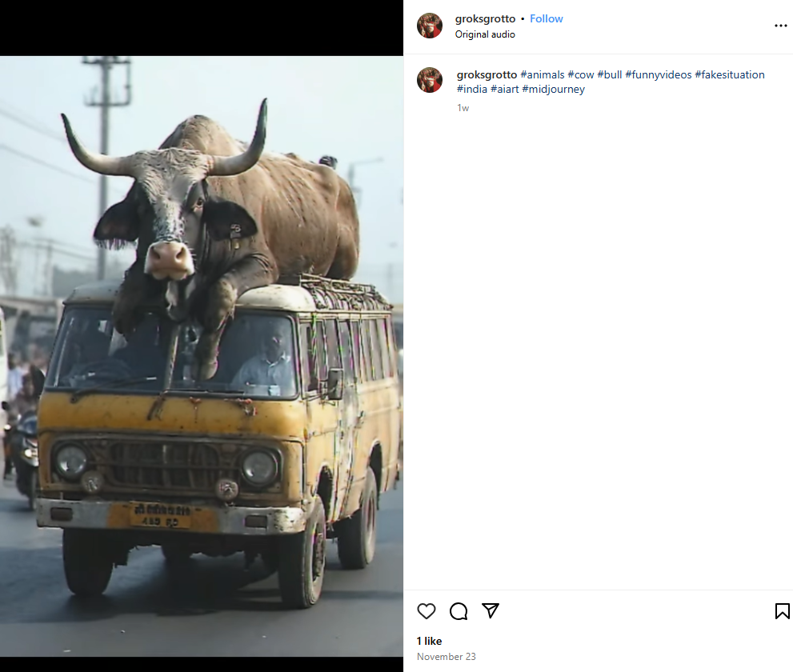
Task: Open the #fakesituation hashtag
Action: click(x=729, y=74)
